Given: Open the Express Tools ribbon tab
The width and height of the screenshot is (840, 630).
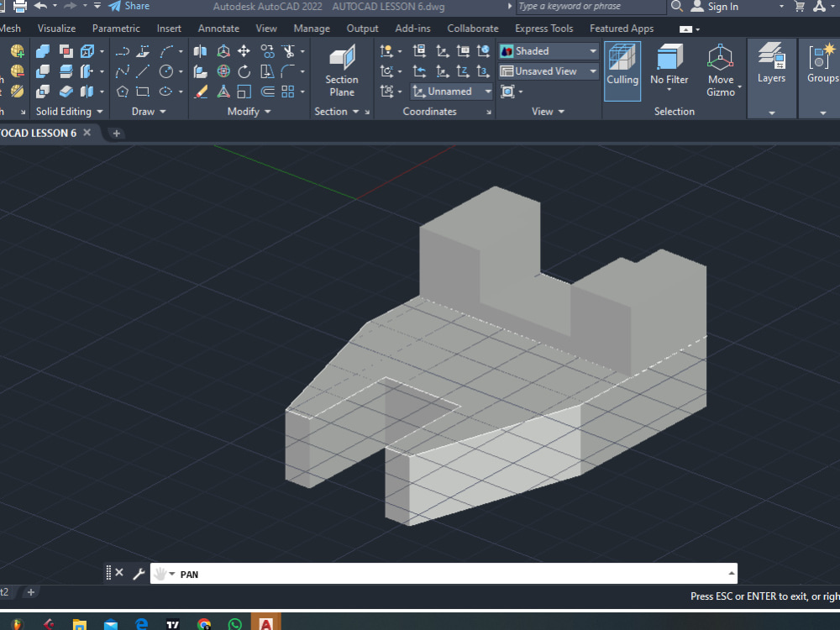Looking at the screenshot, I should 543,29.
